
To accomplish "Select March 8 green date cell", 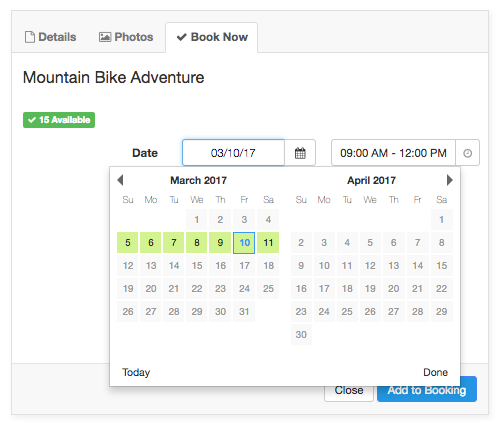I will coord(197,243).
